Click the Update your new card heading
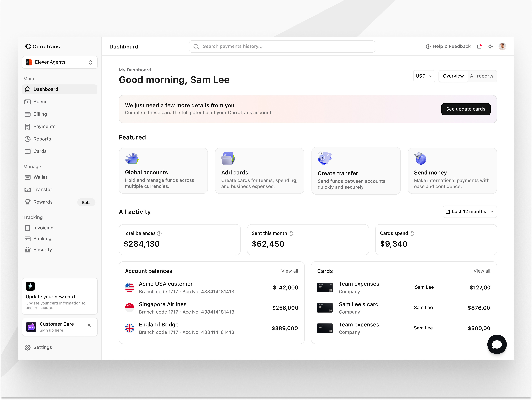The width and height of the screenshot is (532, 400). pos(50,297)
